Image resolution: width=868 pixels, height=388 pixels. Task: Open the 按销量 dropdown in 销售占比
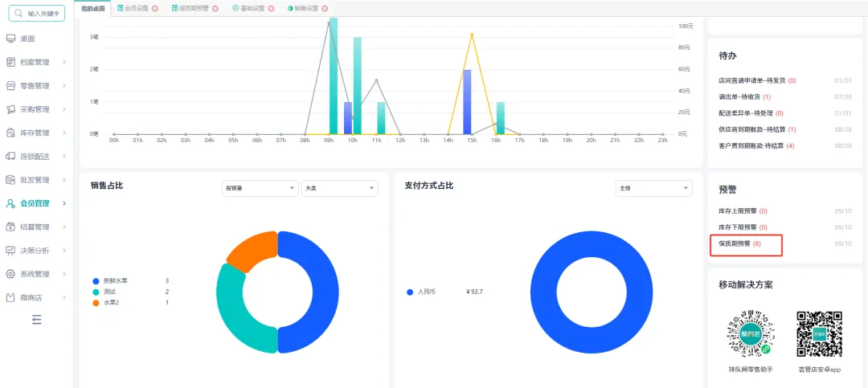pos(260,188)
